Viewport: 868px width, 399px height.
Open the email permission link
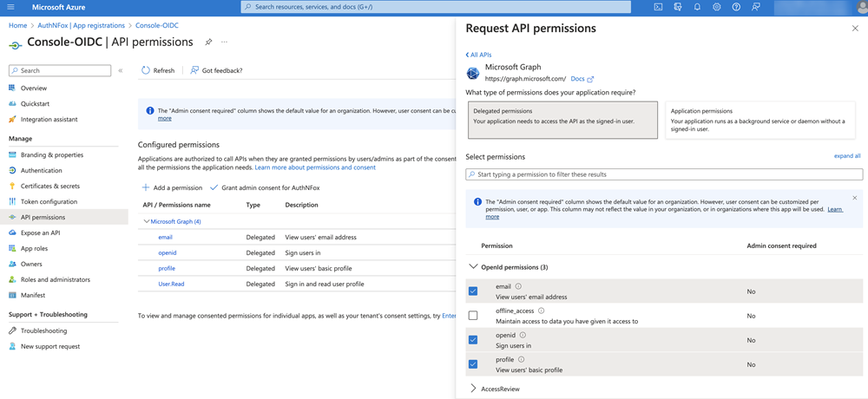click(166, 237)
